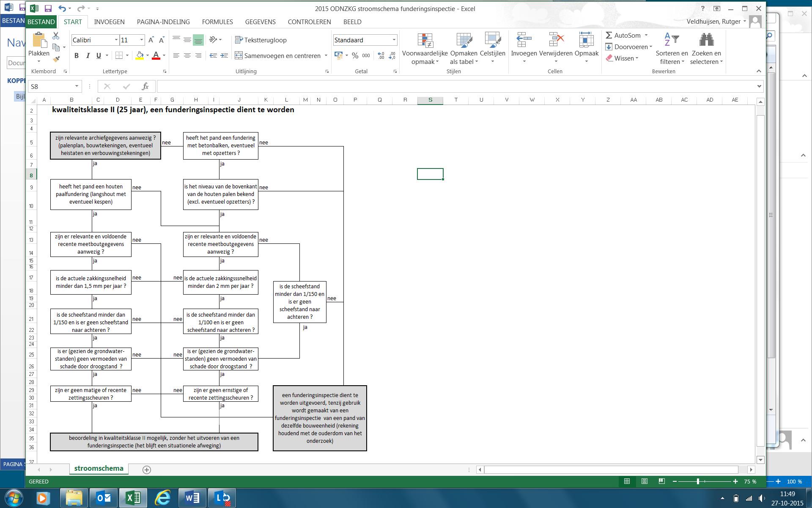Viewport: 812px width, 508px height.
Task: Click the Increase Font Size icon
Action: click(151, 40)
